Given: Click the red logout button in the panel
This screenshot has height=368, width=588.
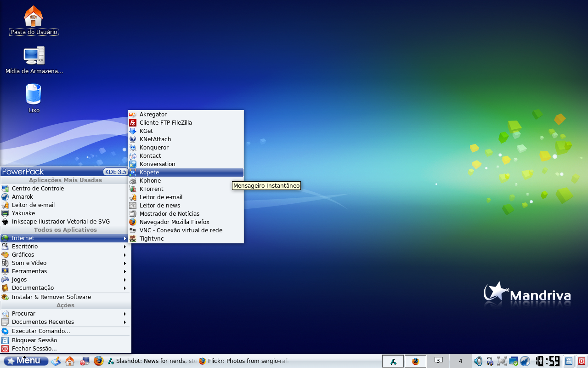Looking at the screenshot, I should click(x=581, y=361).
